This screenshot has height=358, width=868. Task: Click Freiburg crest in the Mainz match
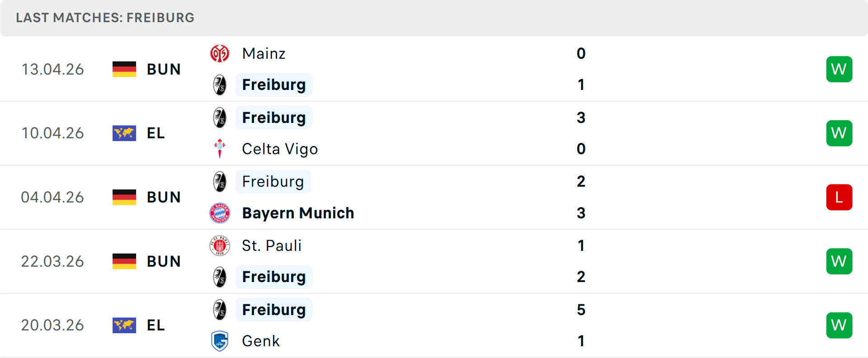pyautogui.click(x=220, y=85)
